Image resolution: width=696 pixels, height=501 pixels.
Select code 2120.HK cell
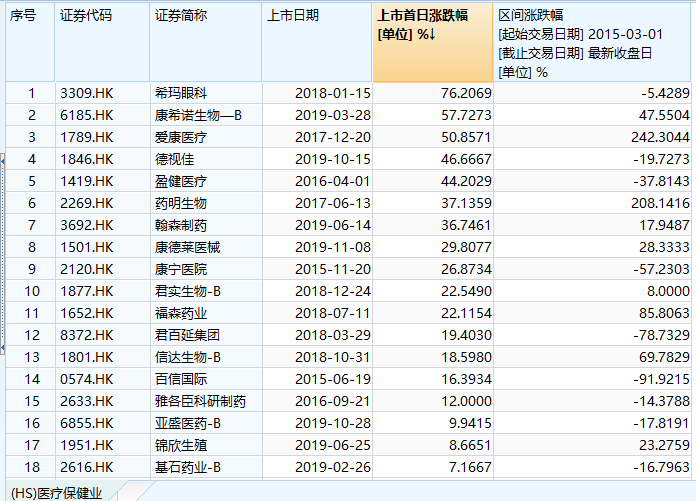tap(103, 269)
